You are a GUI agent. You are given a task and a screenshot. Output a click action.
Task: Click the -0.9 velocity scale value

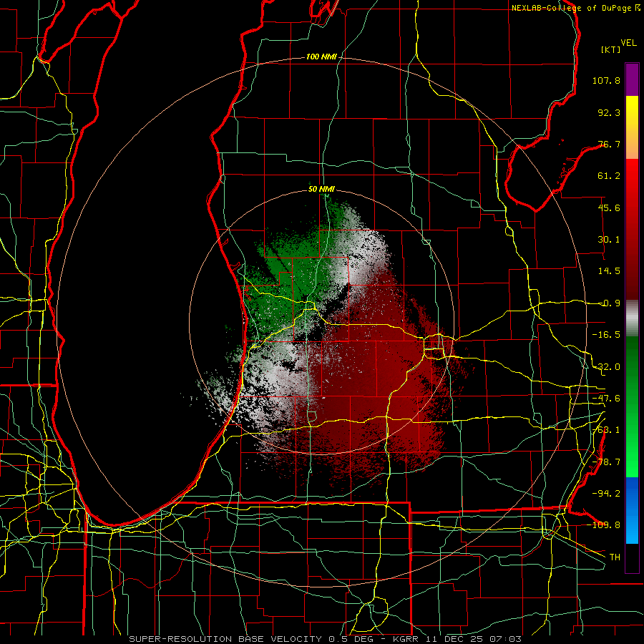point(609,303)
